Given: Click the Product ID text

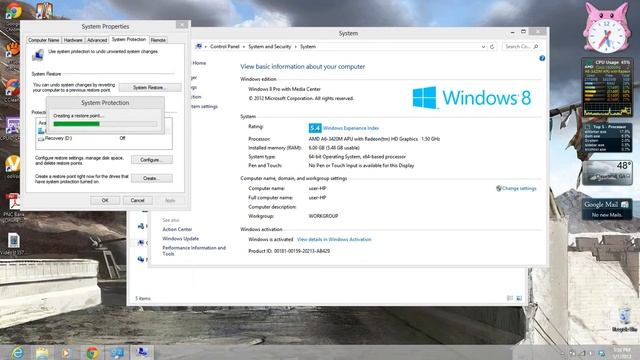Looking at the screenshot, I should pyautogui.click(x=289, y=251).
